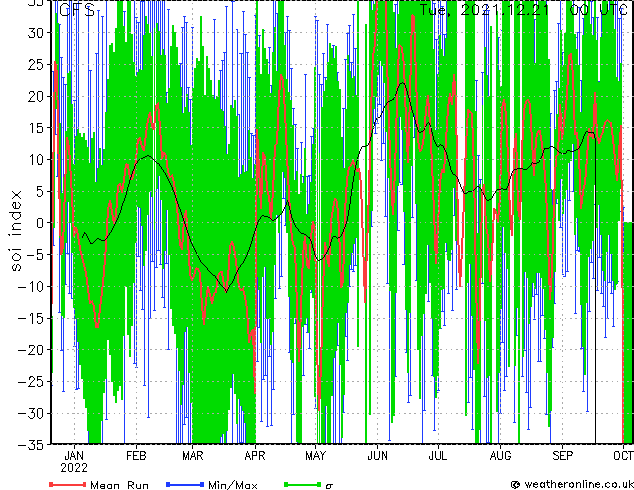The width and height of the screenshot is (634, 490).
Task: Click the JAN month label
Action: pos(74,456)
